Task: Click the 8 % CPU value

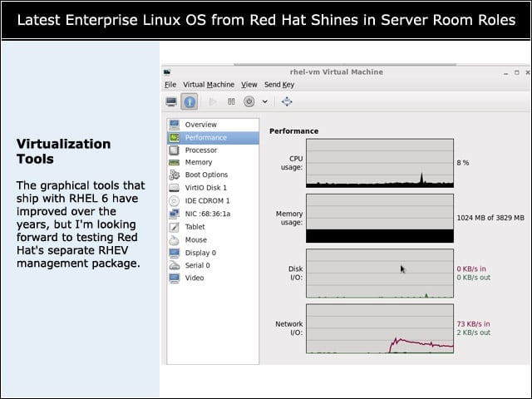Action: [463, 163]
